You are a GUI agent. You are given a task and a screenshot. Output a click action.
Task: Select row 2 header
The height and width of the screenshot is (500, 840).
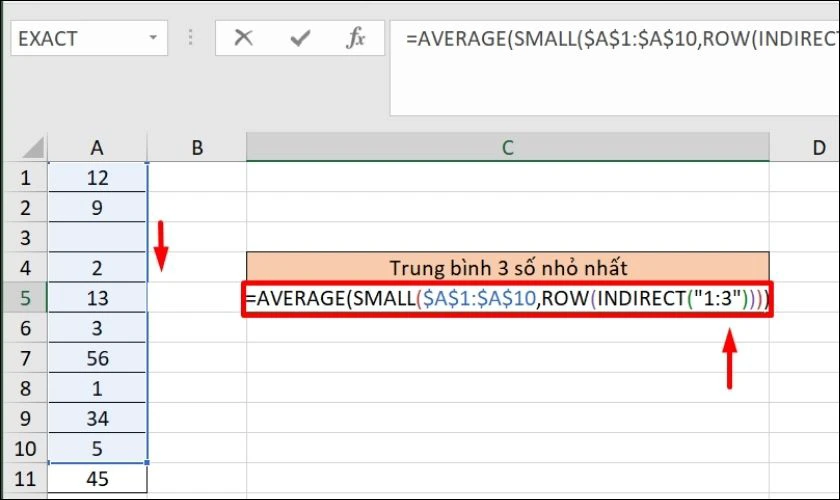(x=25, y=207)
